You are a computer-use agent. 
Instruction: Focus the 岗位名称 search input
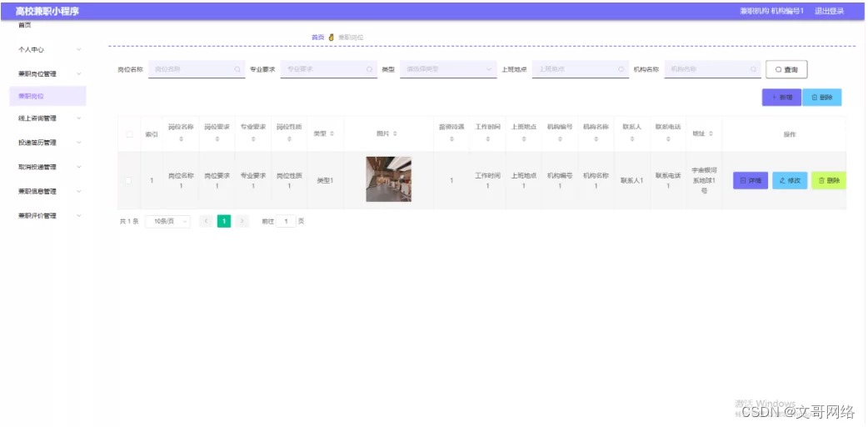click(x=197, y=69)
